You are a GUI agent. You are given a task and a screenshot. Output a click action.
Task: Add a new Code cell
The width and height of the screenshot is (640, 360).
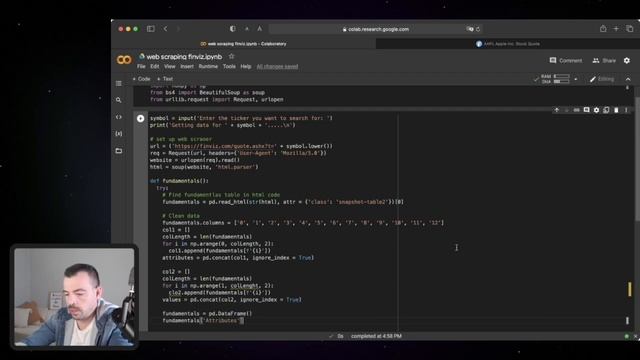pos(141,79)
